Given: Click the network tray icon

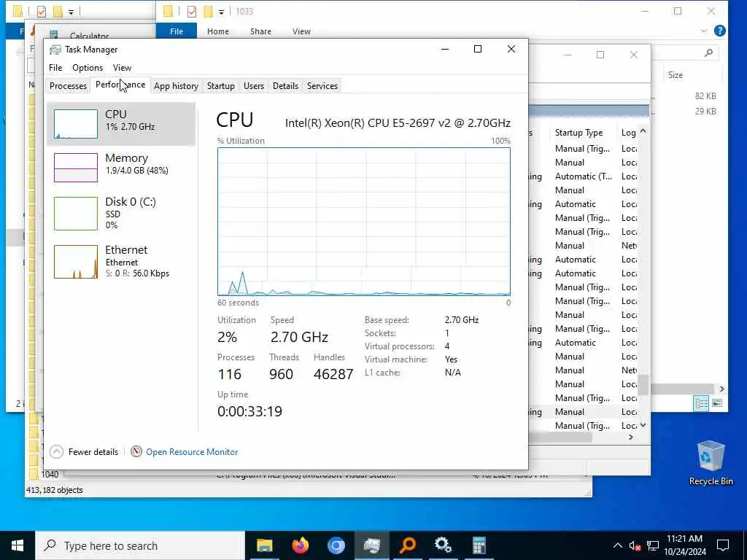Looking at the screenshot, I should tap(653, 545).
